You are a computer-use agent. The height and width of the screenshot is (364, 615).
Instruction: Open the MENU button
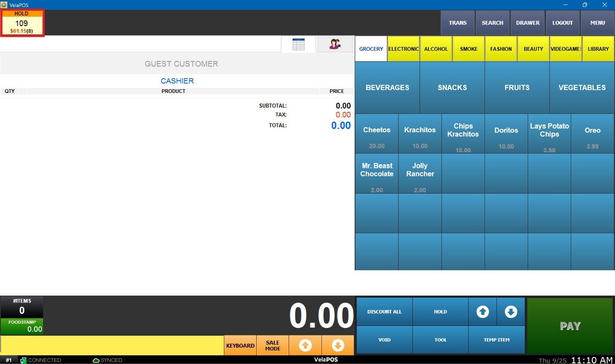click(x=597, y=23)
